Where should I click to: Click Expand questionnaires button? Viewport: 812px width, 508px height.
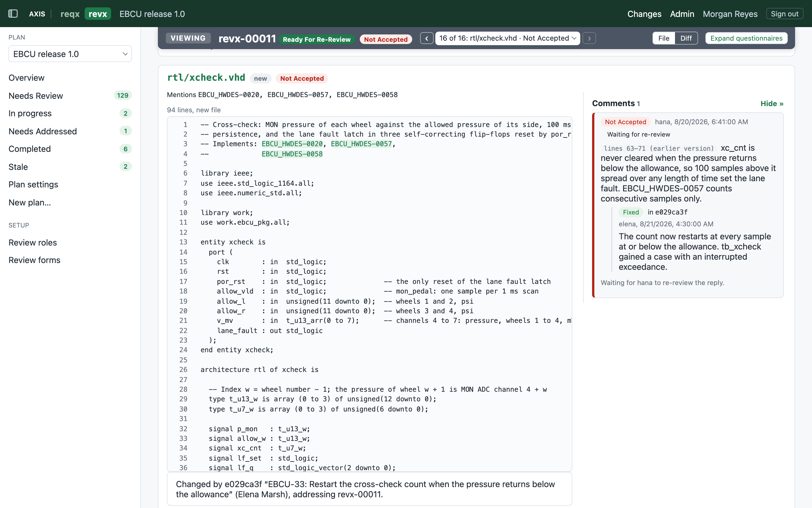coord(746,38)
